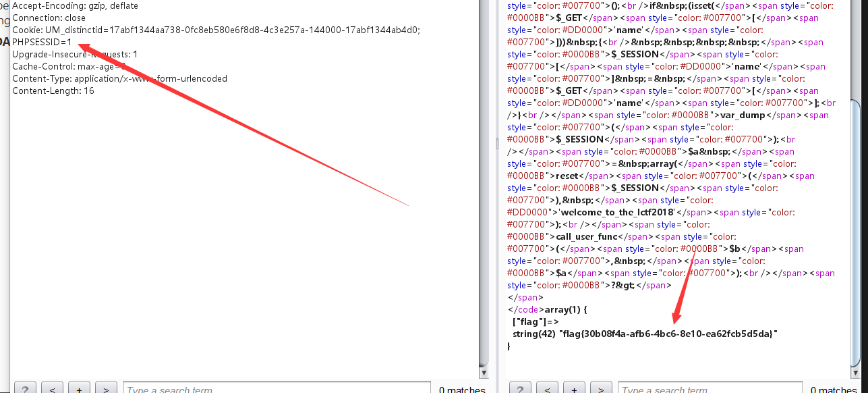Viewport: 868px width, 393px height.
Task: Click the flag{30b08f4a-afb6...} string in response
Action: [x=668, y=334]
